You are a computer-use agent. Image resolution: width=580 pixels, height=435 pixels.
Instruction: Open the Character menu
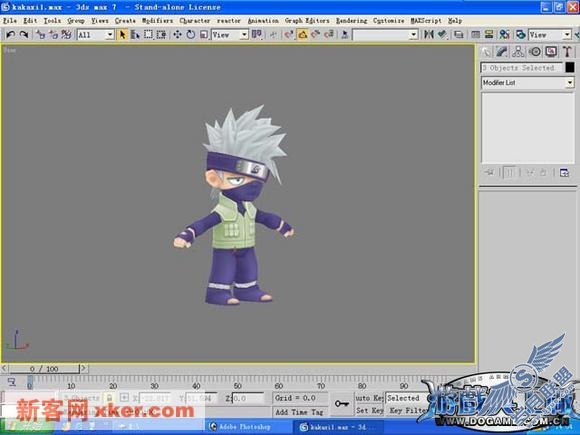coord(195,21)
